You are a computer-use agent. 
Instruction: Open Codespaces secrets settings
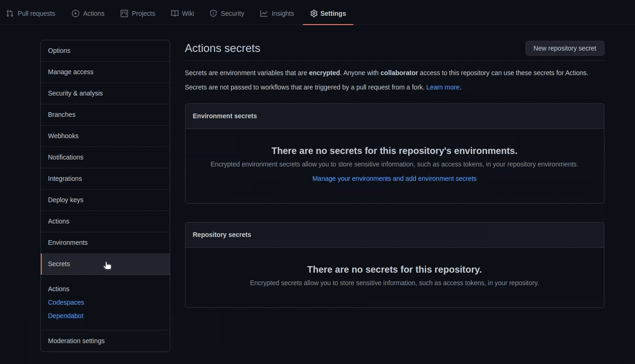66,302
